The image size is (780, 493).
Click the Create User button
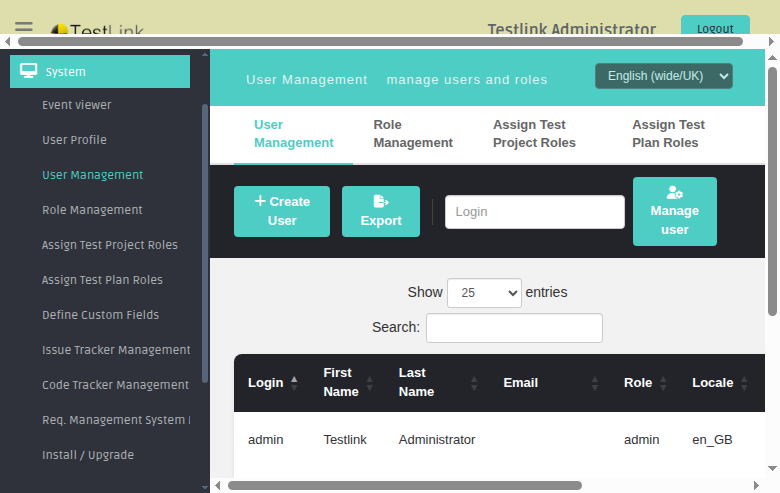click(x=282, y=211)
